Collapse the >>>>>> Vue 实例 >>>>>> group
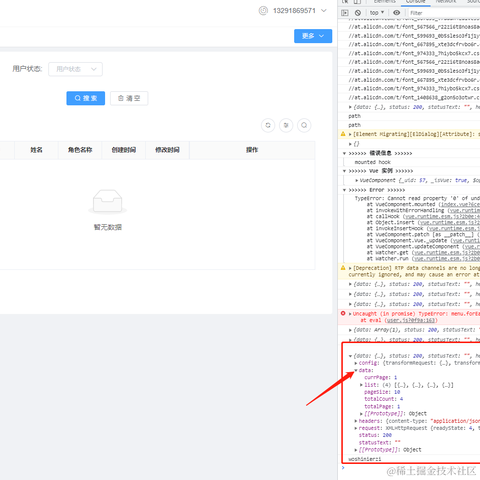The height and width of the screenshot is (480, 480). click(344, 171)
